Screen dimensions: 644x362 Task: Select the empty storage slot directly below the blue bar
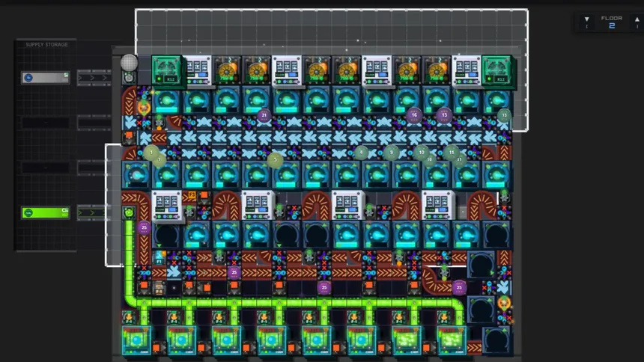(46, 123)
